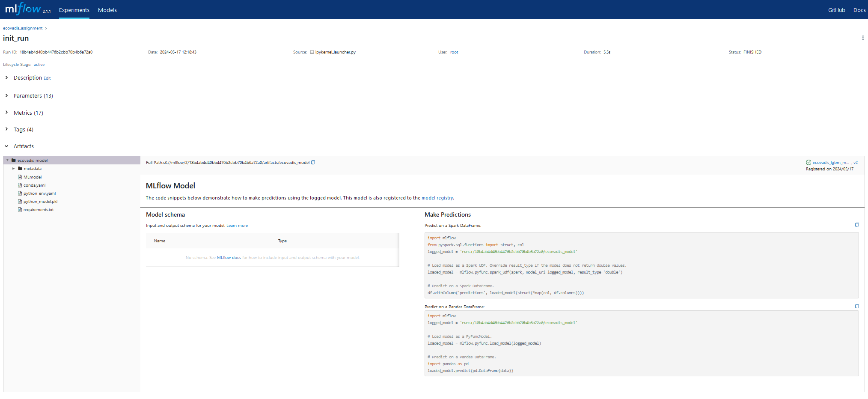Viewport: 868px width, 399px height.
Task: Expand the Parameters (13) section
Action: (x=6, y=95)
